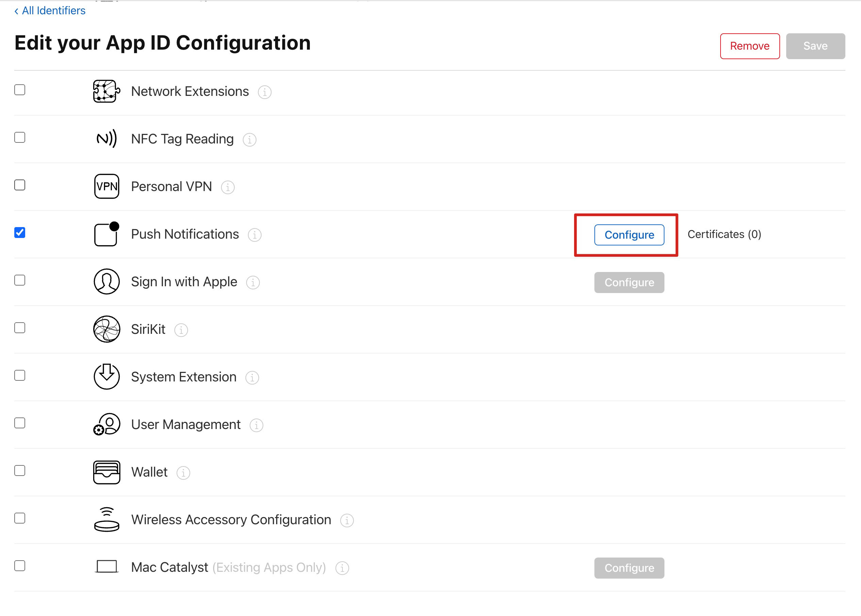Click Configure button for Mac Catalyst
The height and width of the screenshot is (616, 861).
tap(629, 568)
